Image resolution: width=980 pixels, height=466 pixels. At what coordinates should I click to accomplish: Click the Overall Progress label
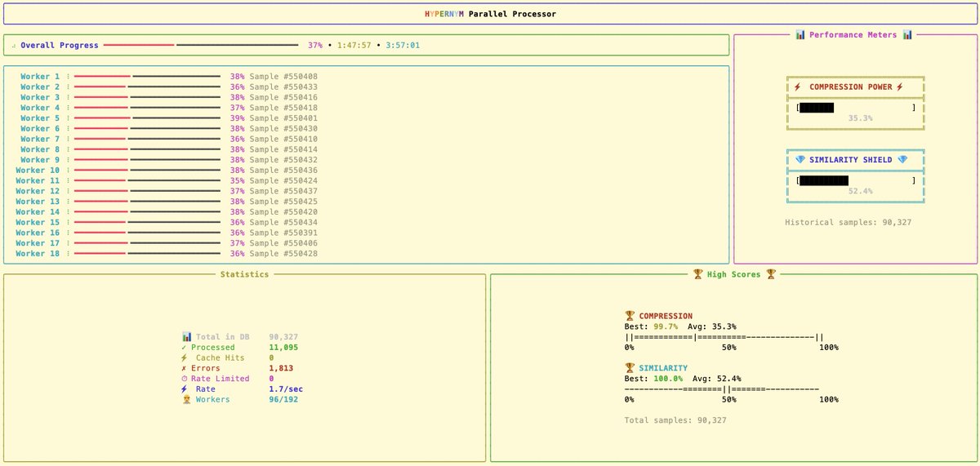click(x=60, y=46)
